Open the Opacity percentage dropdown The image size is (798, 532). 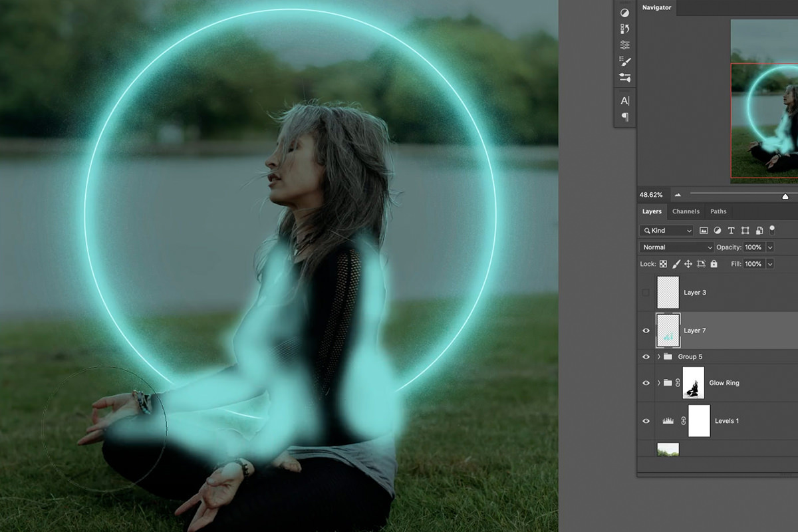(x=770, y=247)
